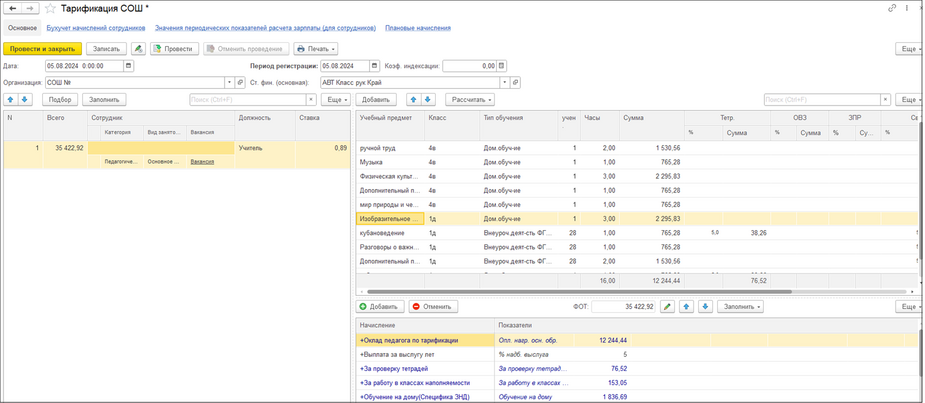Open calendar picker for Дата field

pos(128,66)
